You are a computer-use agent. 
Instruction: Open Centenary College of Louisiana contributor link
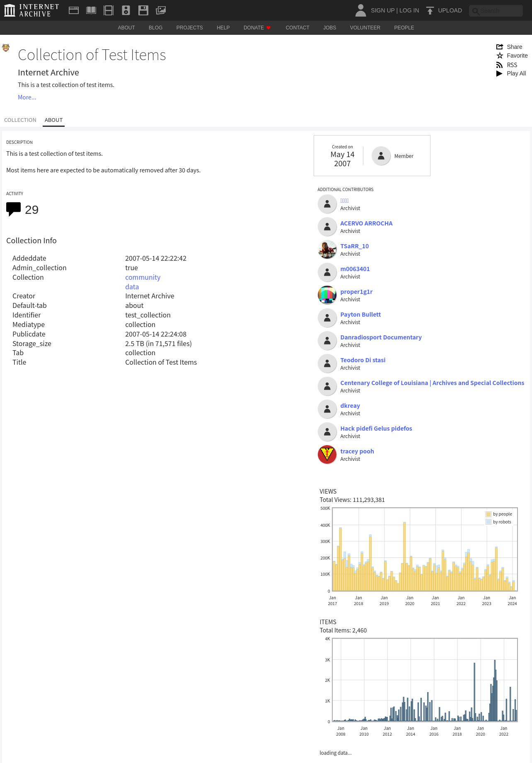click(x=432, y=383)
